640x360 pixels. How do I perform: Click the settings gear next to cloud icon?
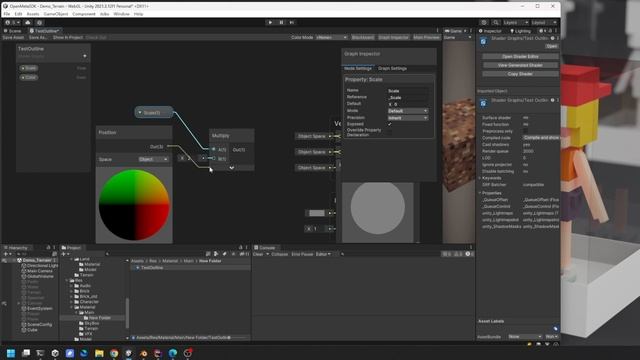40,22
